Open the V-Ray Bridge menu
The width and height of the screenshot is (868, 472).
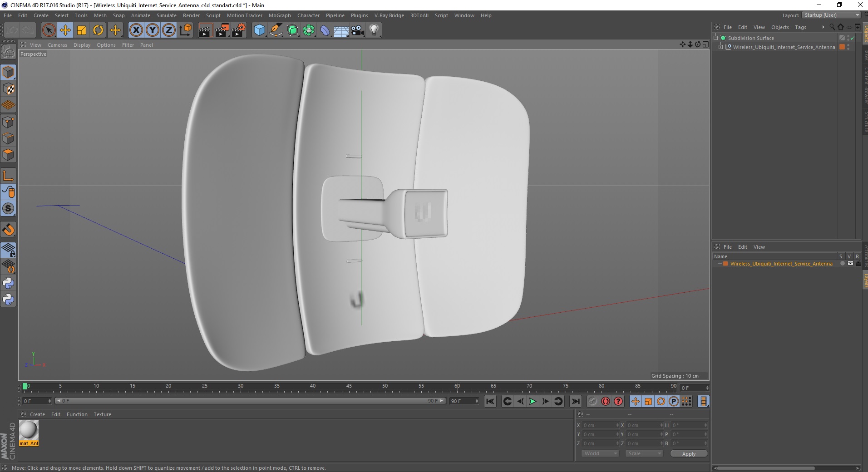[x=389, y=15]
